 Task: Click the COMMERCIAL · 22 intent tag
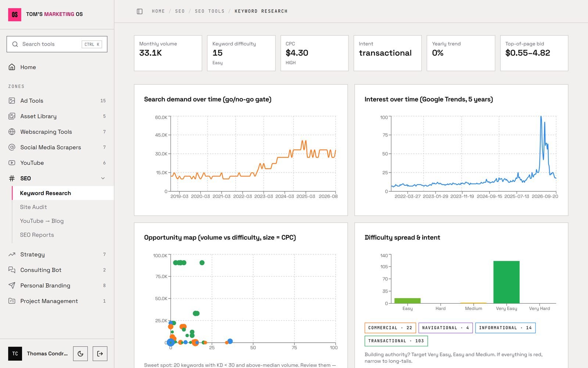[x=390, y=328]
